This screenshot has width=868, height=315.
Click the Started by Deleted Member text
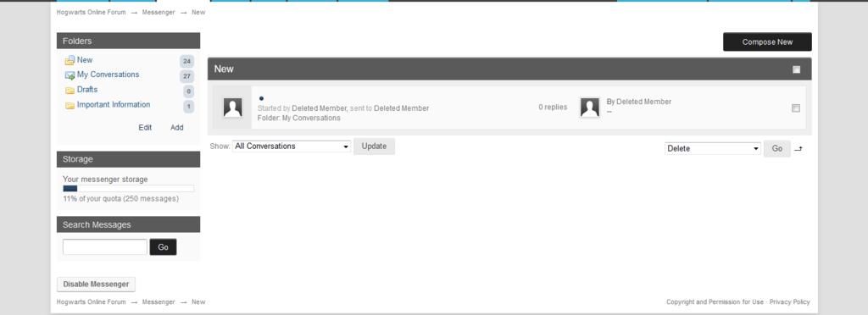(303, 108)
